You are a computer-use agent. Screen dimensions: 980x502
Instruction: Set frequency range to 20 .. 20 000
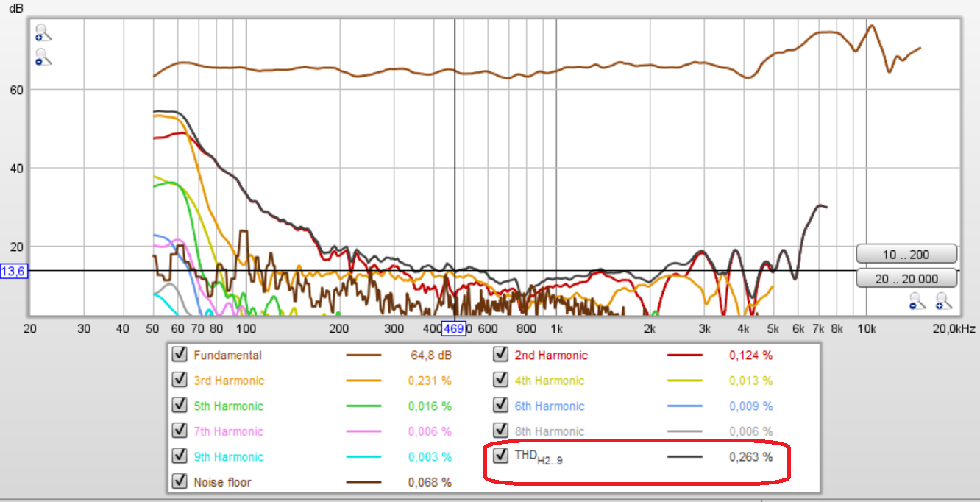click(x=906, y=278)
